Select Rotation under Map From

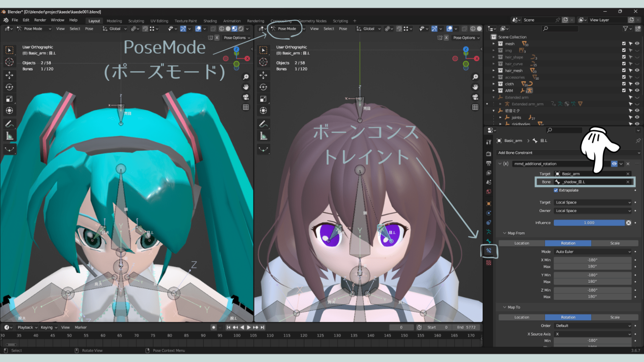coord(568,243)
